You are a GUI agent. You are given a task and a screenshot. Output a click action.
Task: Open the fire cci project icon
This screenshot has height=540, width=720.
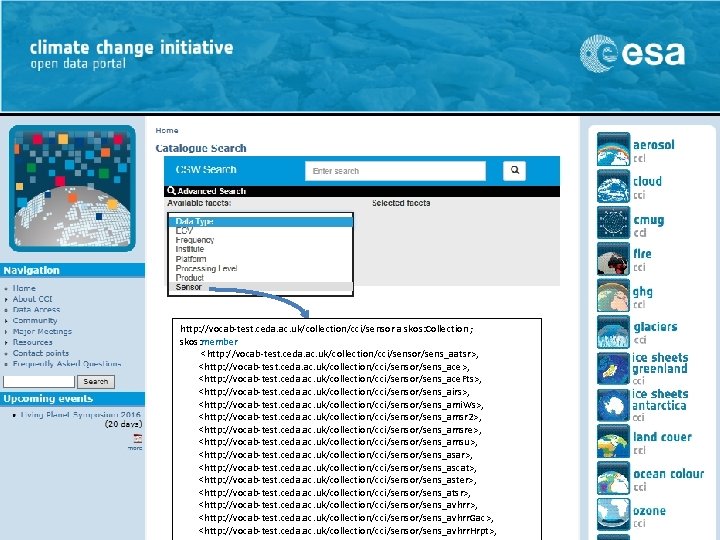tap(613, 259)
